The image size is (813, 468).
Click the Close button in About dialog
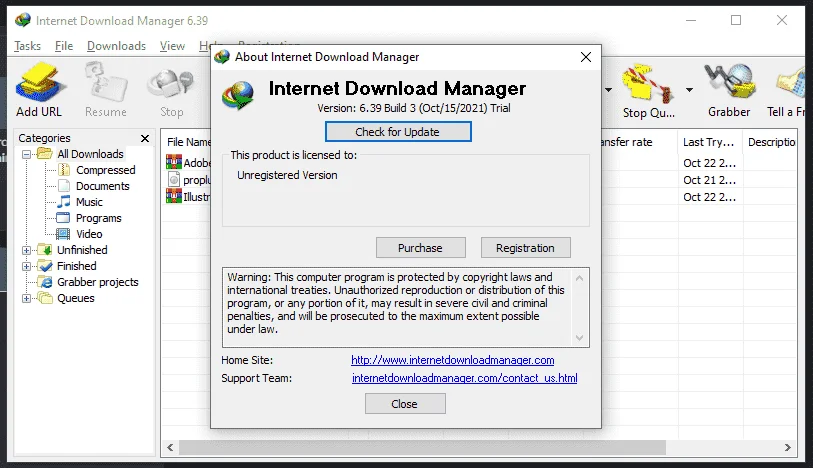405,404
